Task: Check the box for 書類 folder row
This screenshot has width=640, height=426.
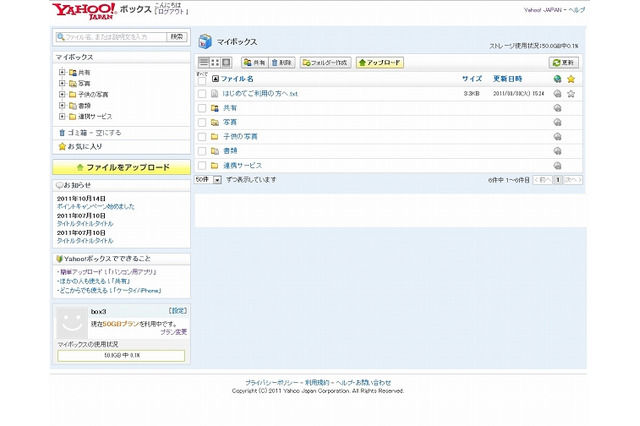Action: click(202, 151)
